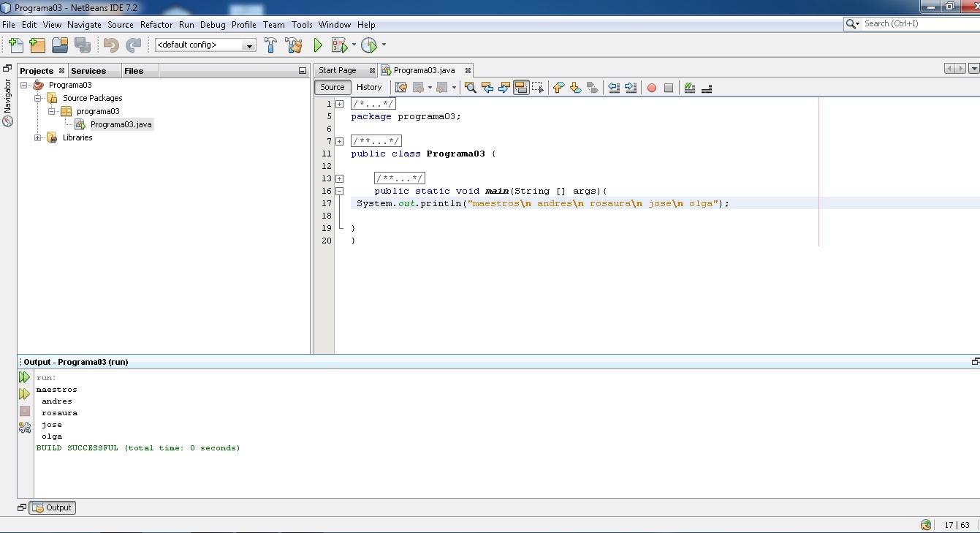980x533 pixels.
Task: Toggle a breakpoint with the red circle icon
Action: (x=650, y=87)
